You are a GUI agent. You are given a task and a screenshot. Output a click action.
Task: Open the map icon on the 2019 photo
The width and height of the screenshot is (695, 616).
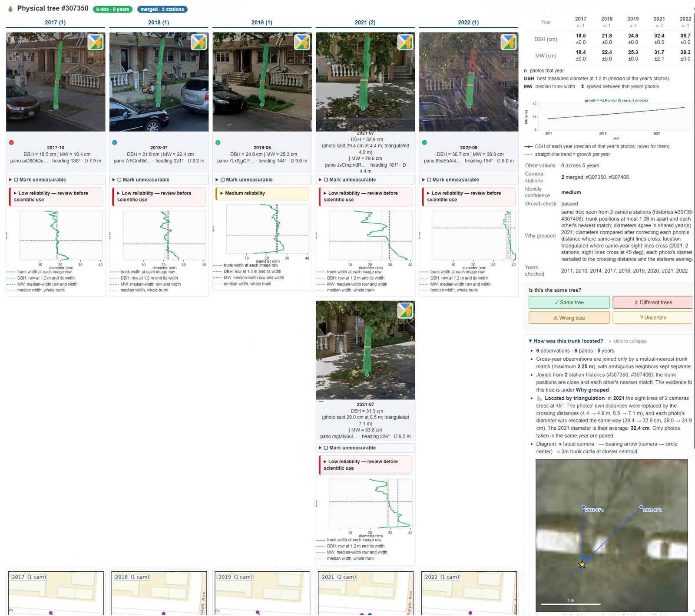[302, 42]
